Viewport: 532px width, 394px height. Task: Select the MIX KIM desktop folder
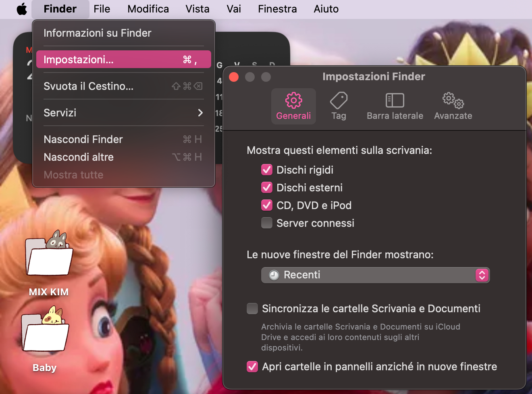49,263
